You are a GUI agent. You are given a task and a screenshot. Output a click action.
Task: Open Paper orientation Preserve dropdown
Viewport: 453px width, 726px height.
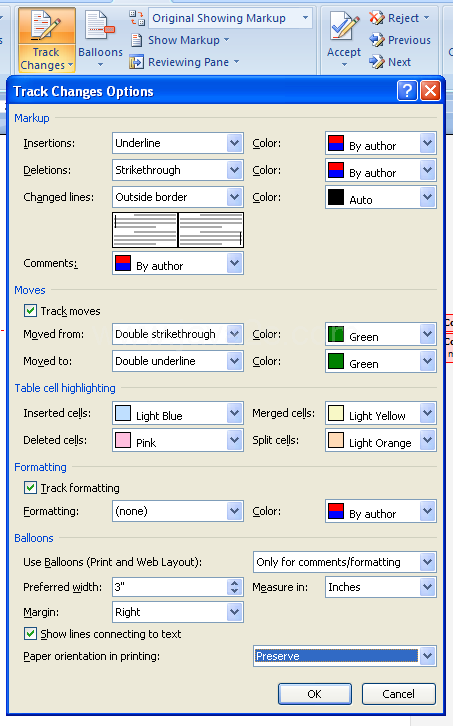pos(345,656)
